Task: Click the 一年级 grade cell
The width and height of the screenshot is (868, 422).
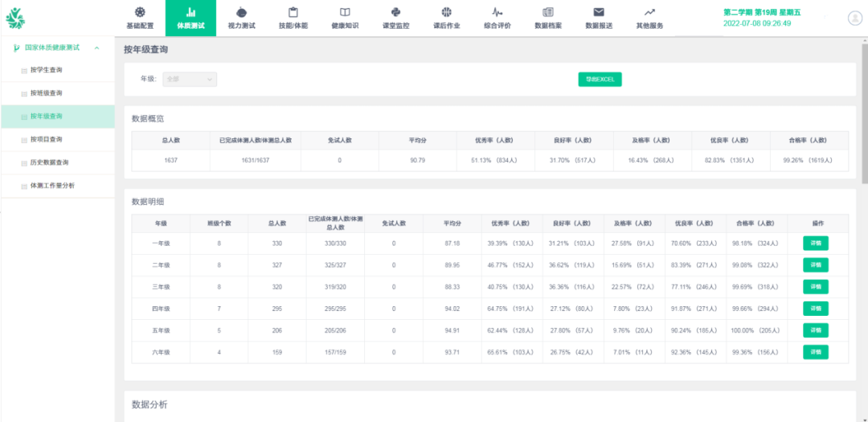Action: click(161, 244)
